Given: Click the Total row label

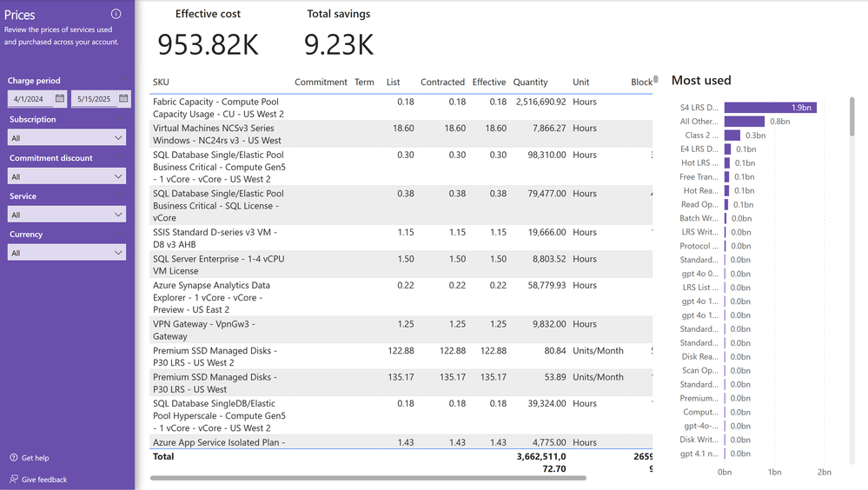Looking at the screenshot, I should 163,456.
